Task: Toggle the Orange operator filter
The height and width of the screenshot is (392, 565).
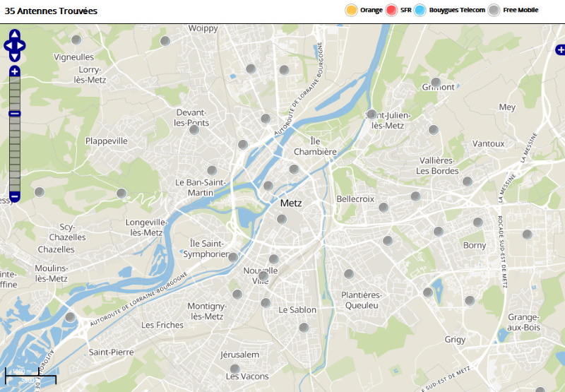Action: click(x=350, y=10)
